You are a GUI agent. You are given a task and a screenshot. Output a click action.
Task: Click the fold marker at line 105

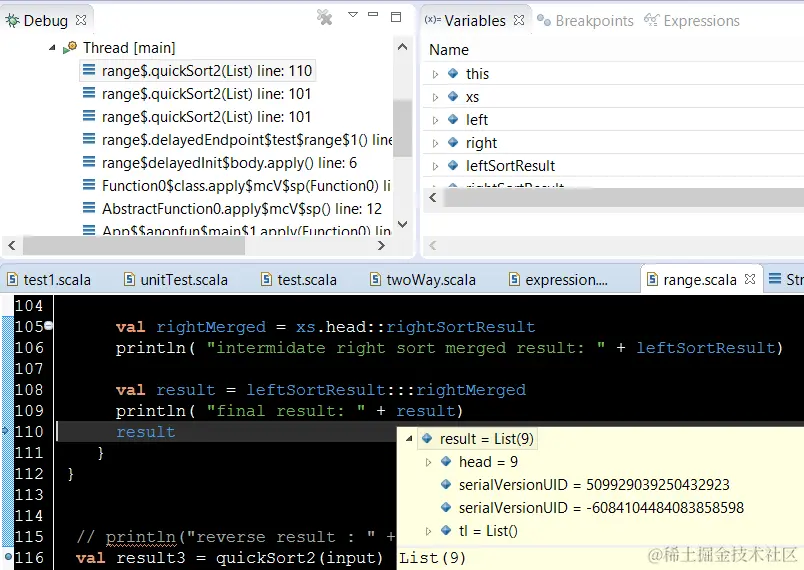coord(49,325)
